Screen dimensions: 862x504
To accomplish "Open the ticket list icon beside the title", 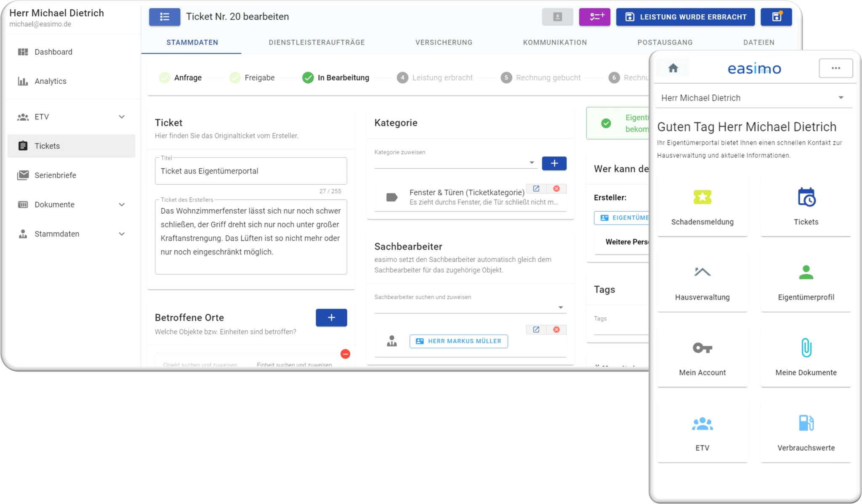I will pyautogui.click(x=165, y=17).
